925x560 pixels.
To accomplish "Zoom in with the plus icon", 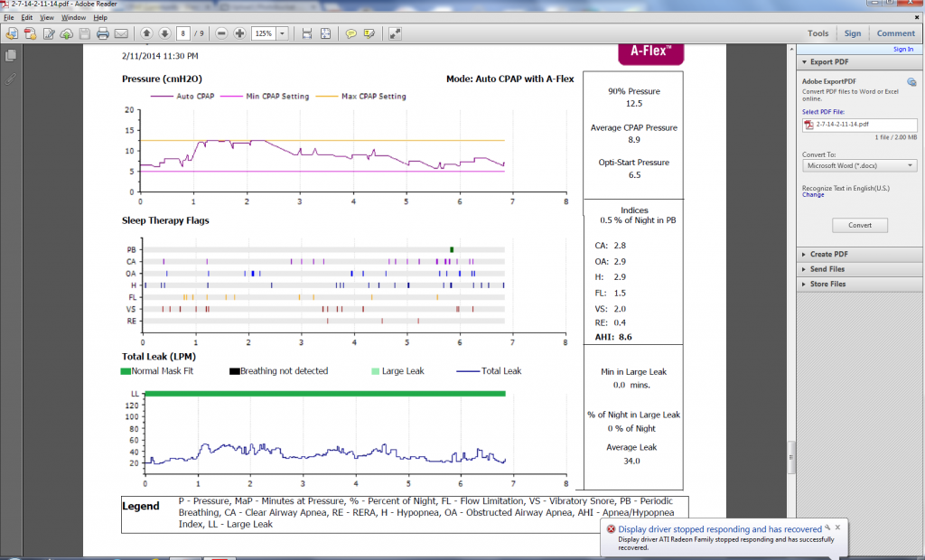I will (239, 33).
